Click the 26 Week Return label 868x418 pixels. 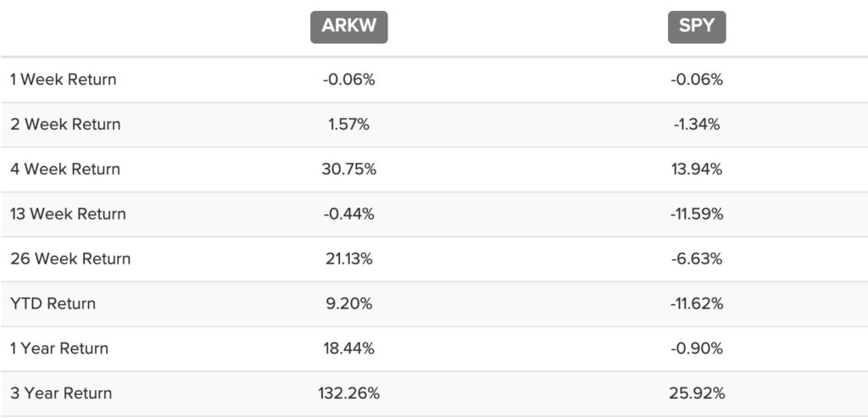coord(70,259)
